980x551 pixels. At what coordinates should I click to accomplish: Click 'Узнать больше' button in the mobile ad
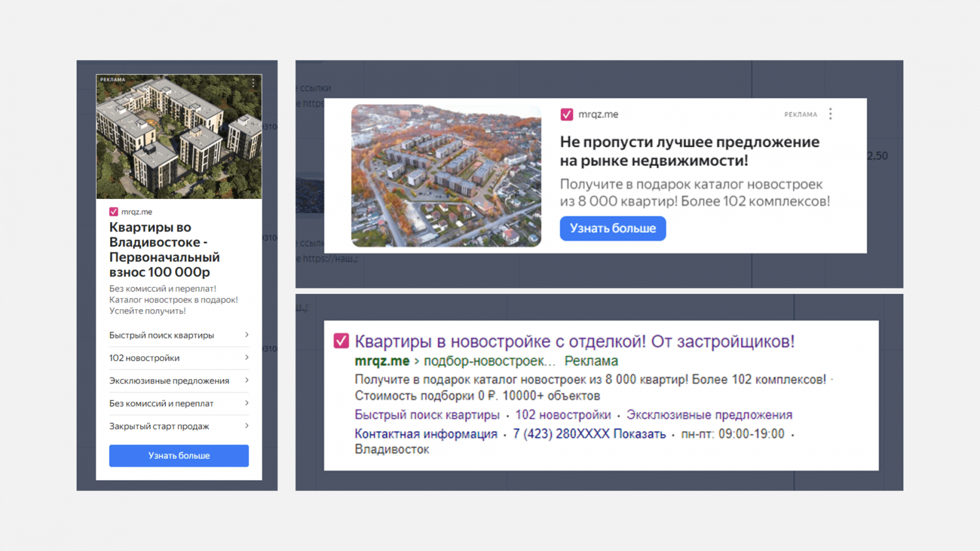pos(179,455)
